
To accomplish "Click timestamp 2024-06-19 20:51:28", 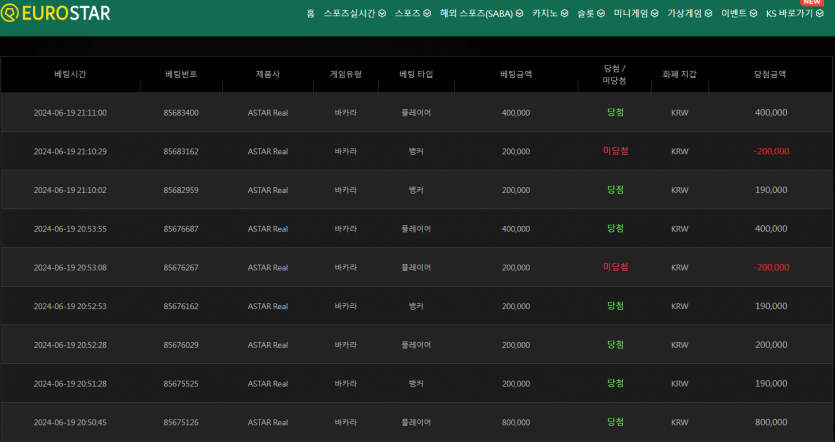I will tap(70, 383).
